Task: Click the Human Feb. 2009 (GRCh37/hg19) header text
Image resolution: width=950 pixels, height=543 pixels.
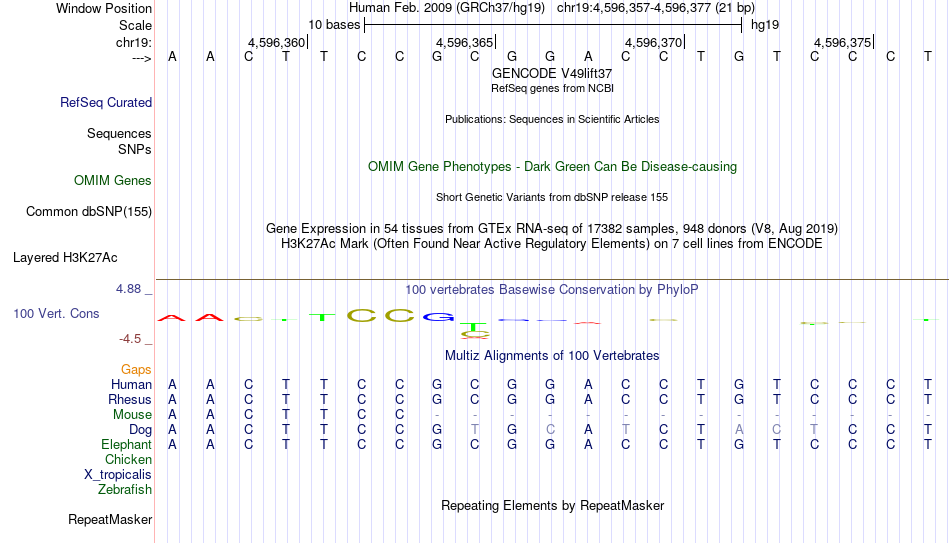Action: 447,8
